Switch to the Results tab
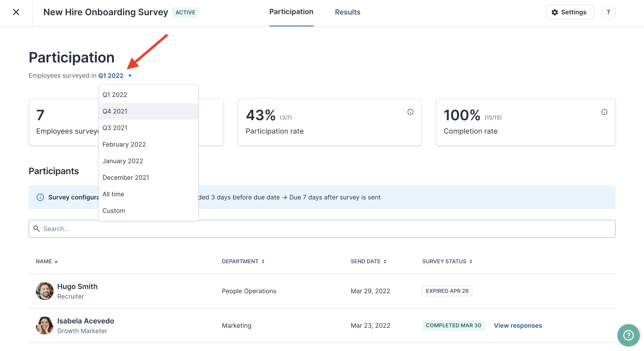The image size is (644, 351). [347, 12]
